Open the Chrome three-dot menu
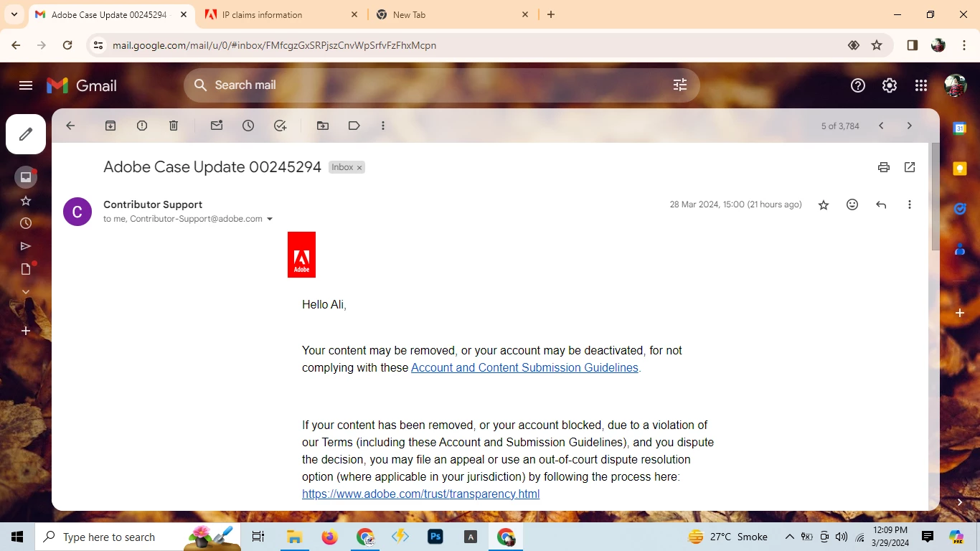980x551 pixels. (x=963, y=45)
